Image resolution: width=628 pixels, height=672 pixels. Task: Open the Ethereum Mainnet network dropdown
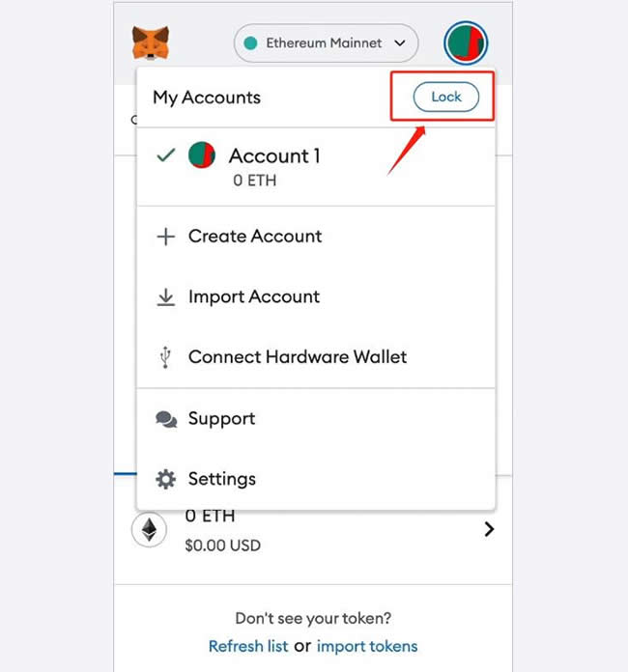(326, 42)
